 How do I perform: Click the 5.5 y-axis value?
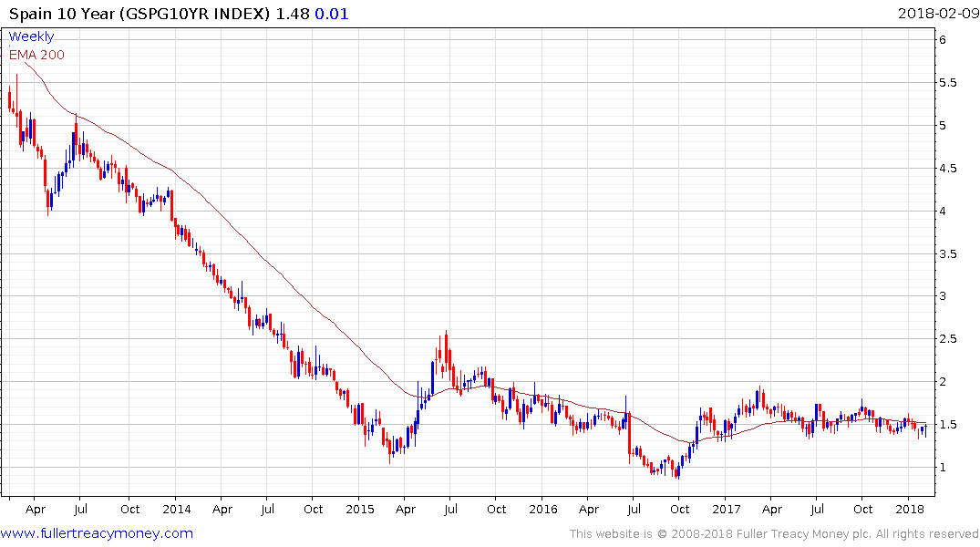(947, 83)
